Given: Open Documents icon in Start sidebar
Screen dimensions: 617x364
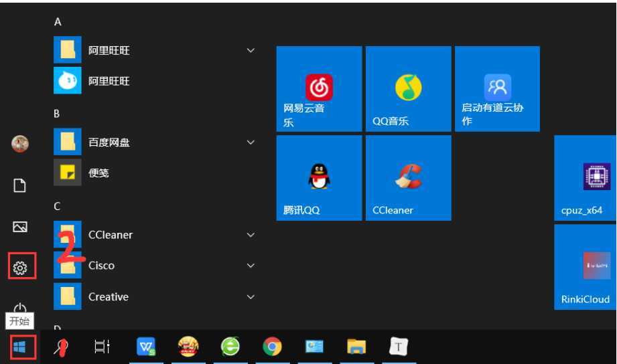Looking at the screenshot, I should [x=19, y=185].
